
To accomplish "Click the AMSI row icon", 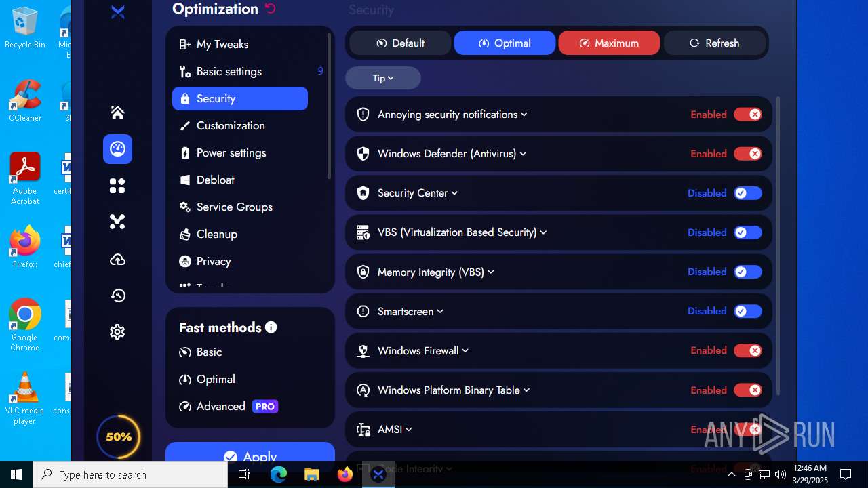I will coord(363,430).
